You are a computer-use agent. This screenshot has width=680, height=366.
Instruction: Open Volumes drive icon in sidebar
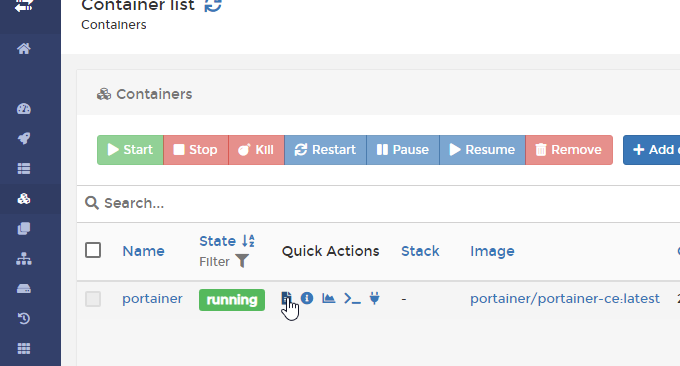[24, 288]
